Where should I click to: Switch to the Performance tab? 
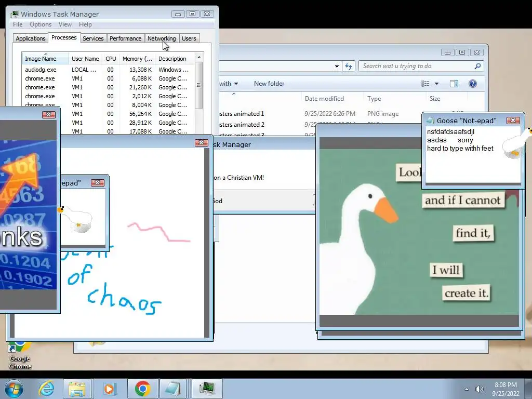tap(125, 38)
